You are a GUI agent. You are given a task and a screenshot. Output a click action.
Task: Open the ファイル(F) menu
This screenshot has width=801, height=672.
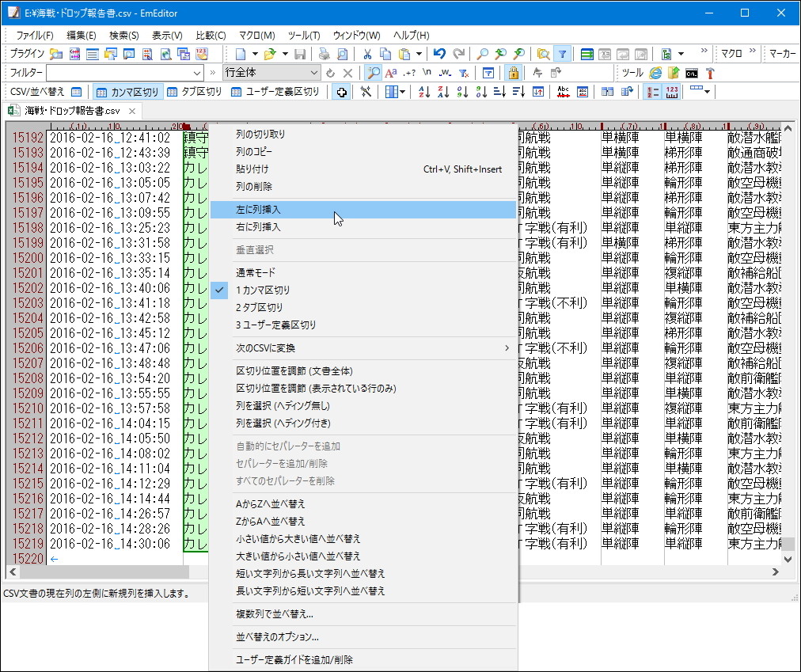point(35,36)
